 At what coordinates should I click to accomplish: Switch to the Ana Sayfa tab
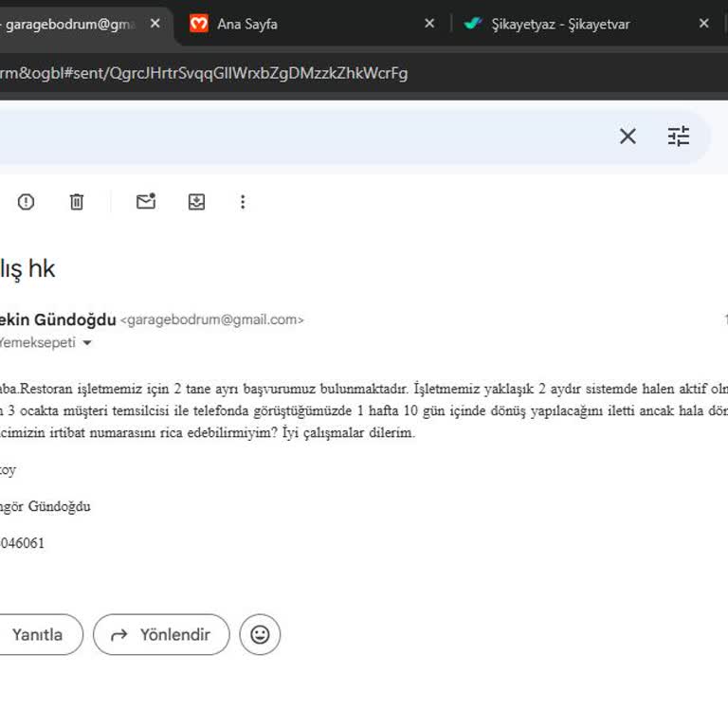[x=247, y=24]
